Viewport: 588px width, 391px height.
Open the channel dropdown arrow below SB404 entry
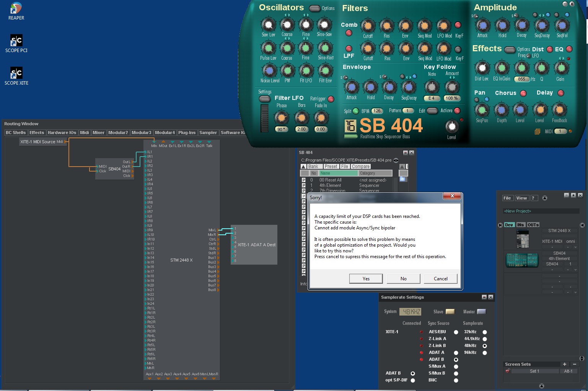(575, 270)
